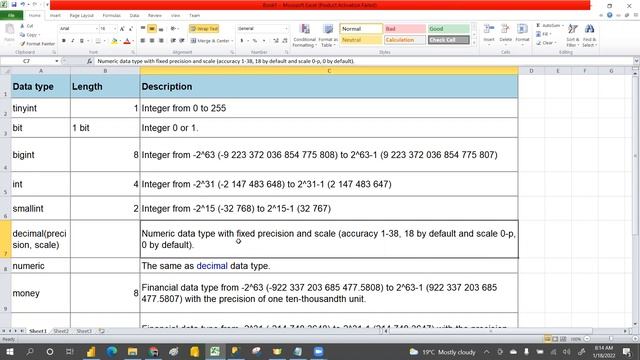640x360 pixels.
Task: Switch to the Data tab
Action: click(134, 16)
